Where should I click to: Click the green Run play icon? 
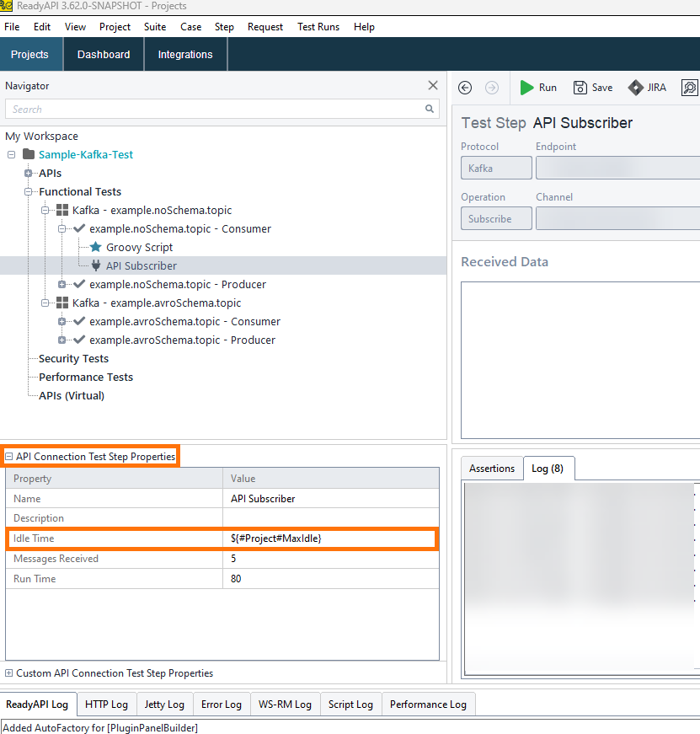coord(527,88)
